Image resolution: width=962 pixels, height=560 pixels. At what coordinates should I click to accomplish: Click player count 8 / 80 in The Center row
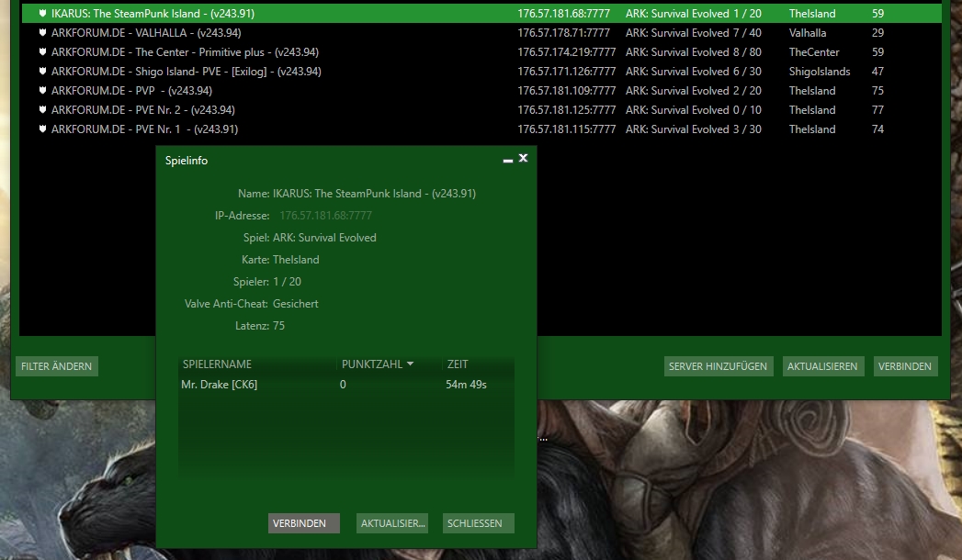click(x=747, y=52)
